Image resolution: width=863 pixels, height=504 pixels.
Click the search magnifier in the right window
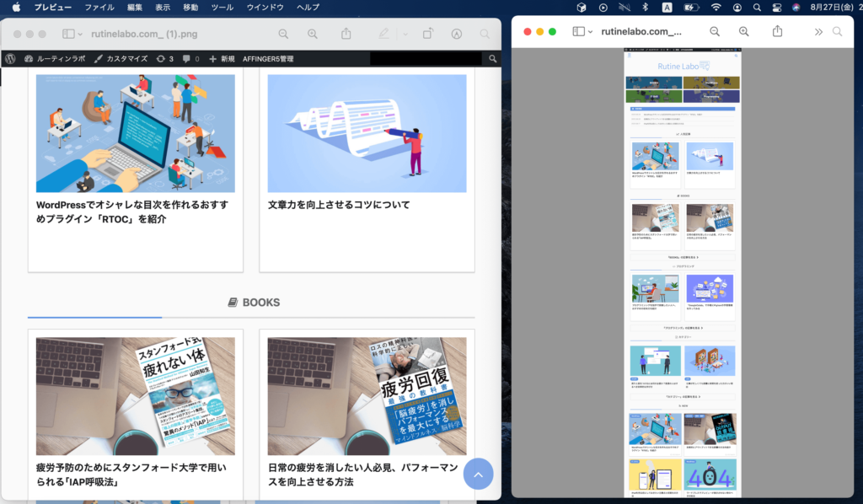click(x=838, y=31)
